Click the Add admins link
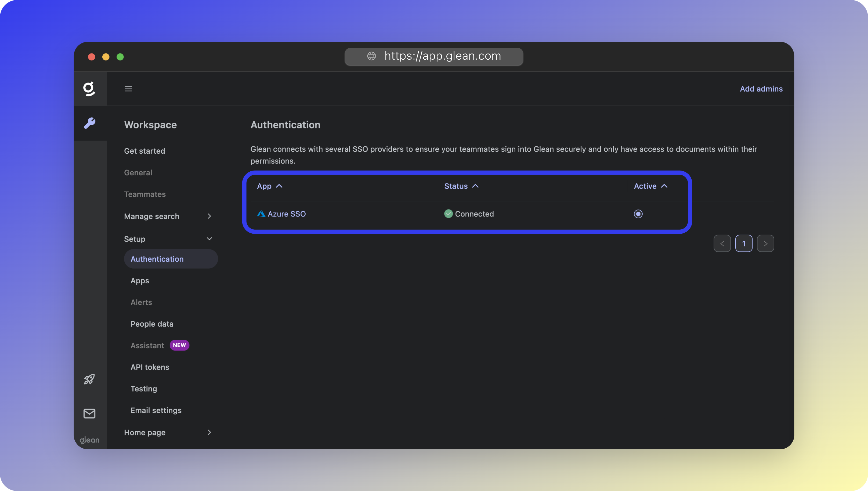Image resolution: width=868 pixels, height=491 pixels. (761, 89)
